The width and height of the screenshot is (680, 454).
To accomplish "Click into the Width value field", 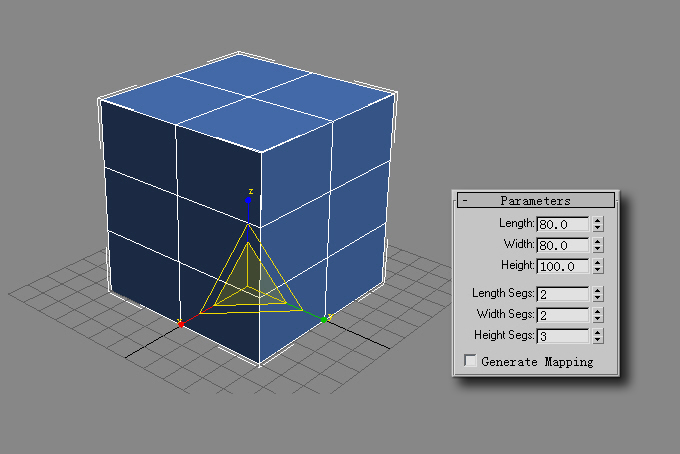I will pos(563,245).
